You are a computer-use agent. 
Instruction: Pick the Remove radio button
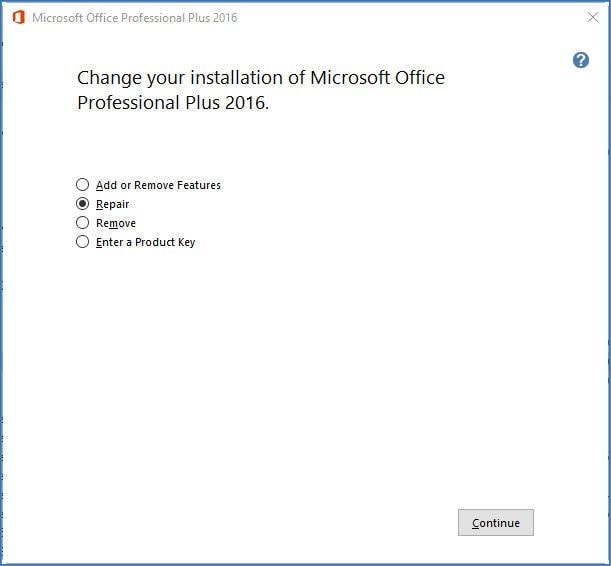pyautogui.click(x=83, y=223)
